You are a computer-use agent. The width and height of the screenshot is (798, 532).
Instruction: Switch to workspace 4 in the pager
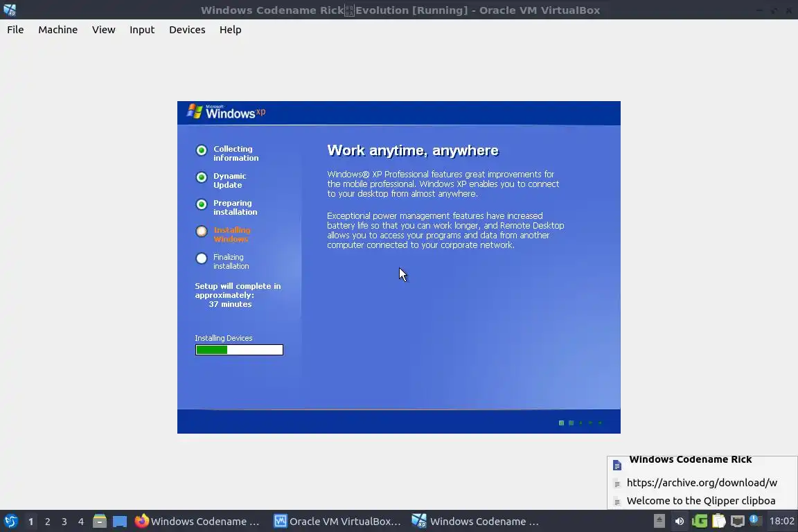81,522
